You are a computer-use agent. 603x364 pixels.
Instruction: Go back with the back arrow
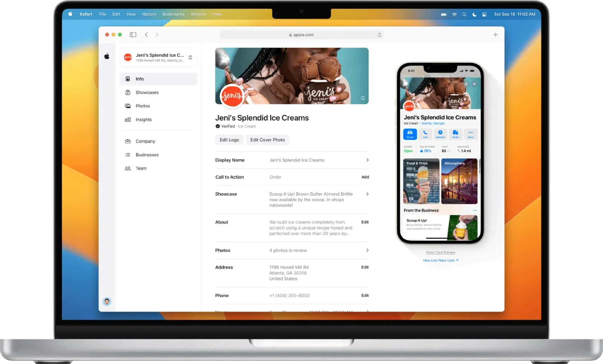tap(146, 35)
